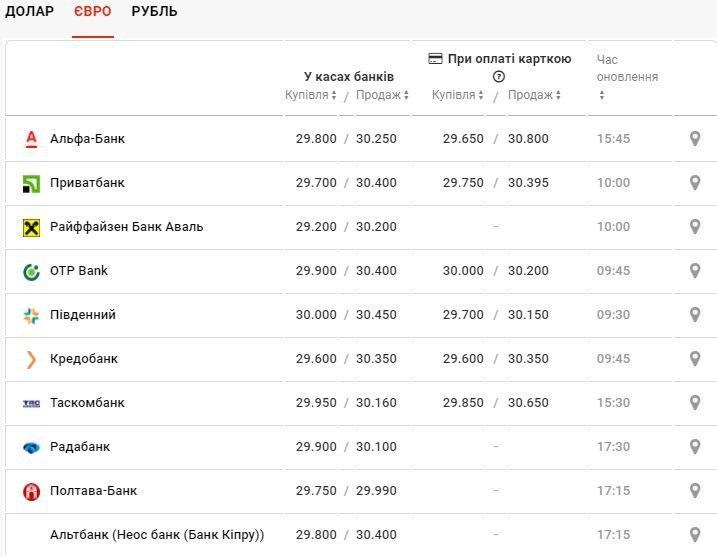Switch to the ДОЛАР tab

click(29, 12)
